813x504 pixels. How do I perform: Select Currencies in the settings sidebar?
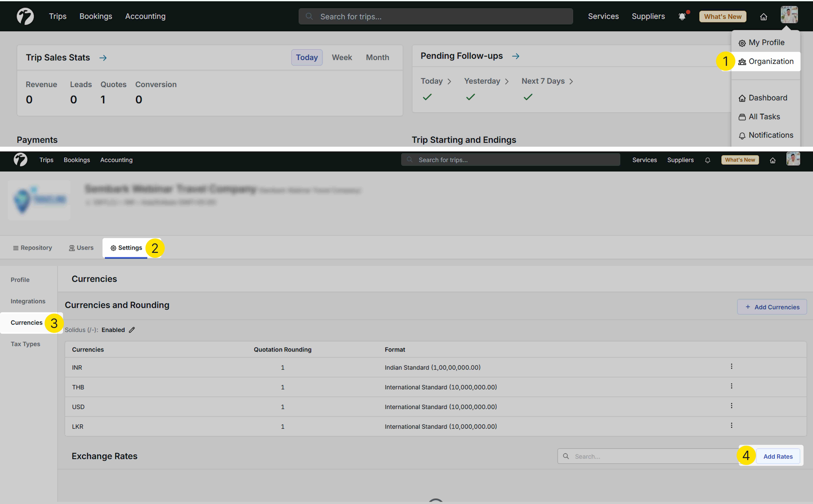tap(27, 323)
